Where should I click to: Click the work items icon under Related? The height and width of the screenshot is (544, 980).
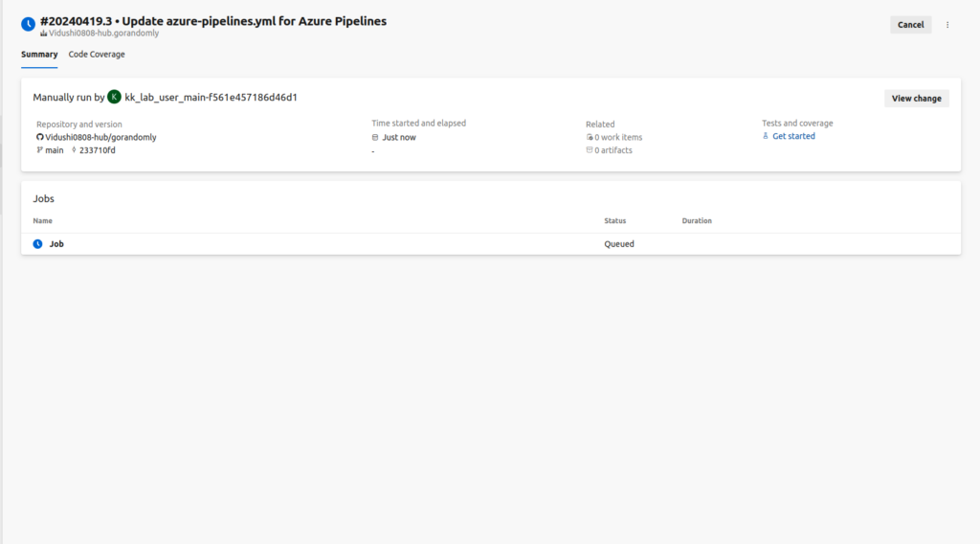tap(590, 137)
